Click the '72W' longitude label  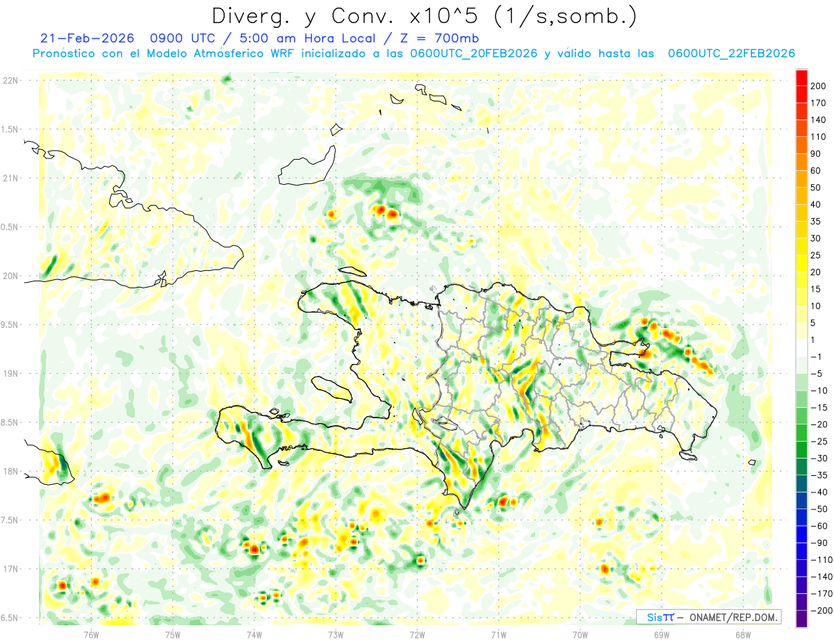pos(417,634)
